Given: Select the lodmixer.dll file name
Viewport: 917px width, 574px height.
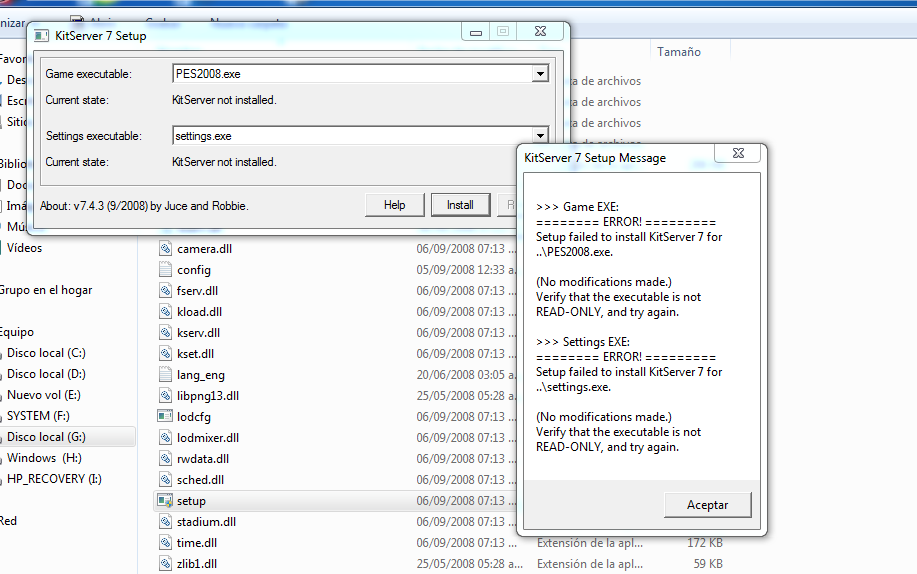Looking at the screenshot, I should coord(208,438).
